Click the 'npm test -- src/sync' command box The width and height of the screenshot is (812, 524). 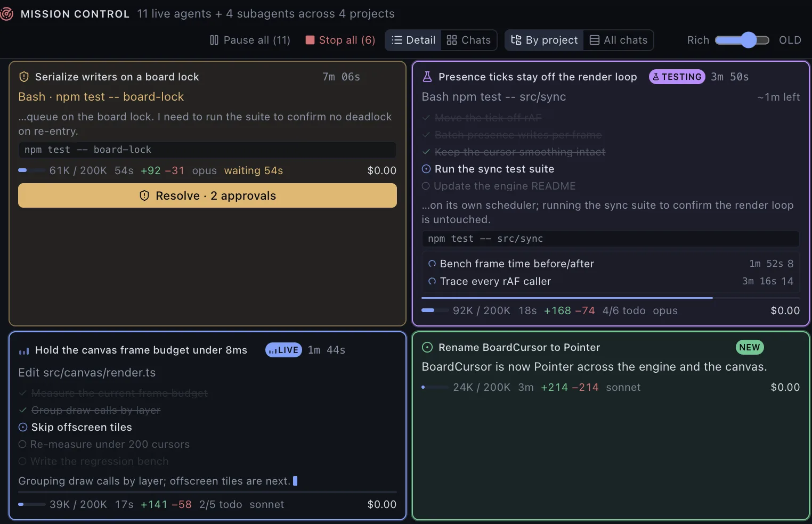(x=611, y=239)
